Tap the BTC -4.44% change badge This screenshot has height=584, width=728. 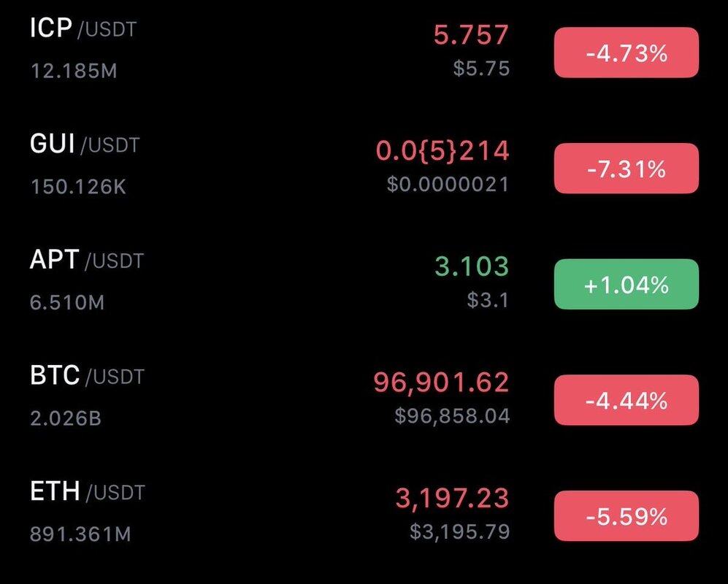(626, 400)
